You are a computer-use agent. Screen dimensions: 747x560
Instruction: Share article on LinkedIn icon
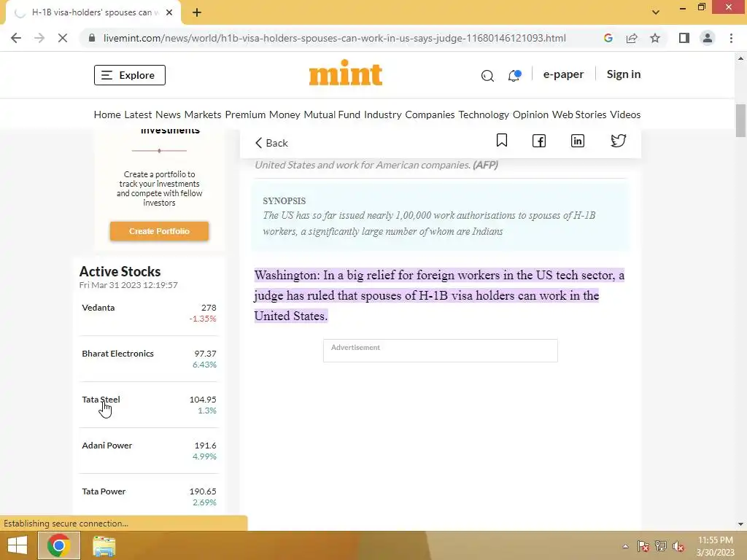[x=578, y=141]
